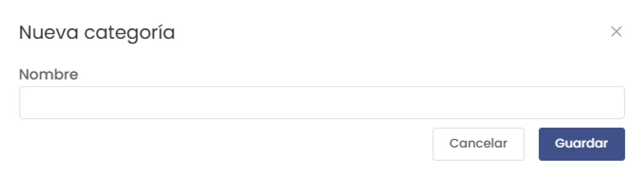Confirm the category with Guardar

point(582,144)
